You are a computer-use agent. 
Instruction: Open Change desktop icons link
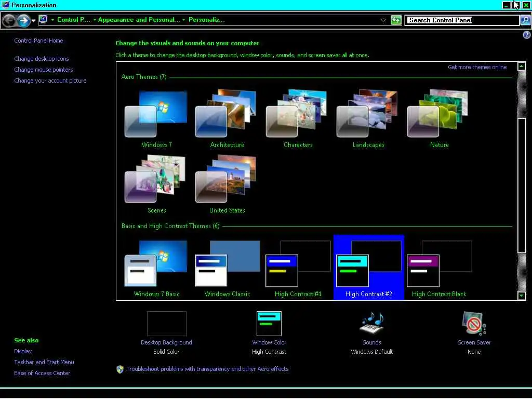42,59
